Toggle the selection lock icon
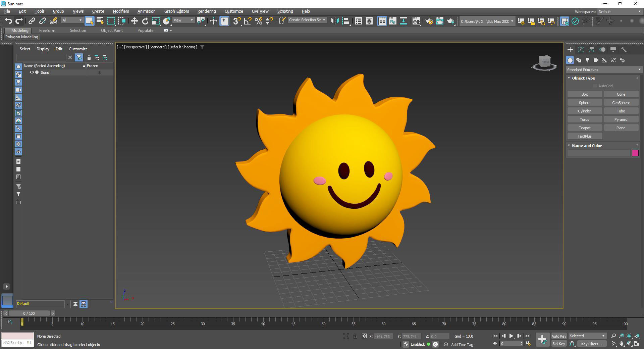 pyautogui.click(x=355, y=336)
